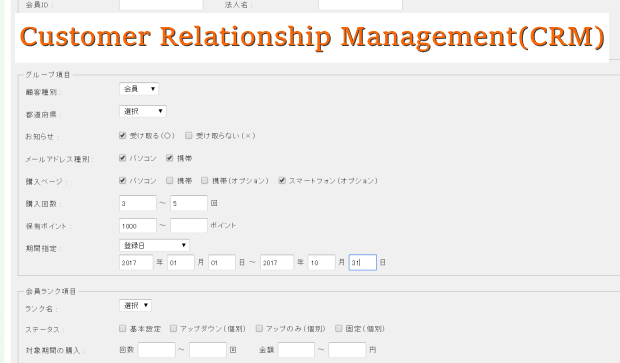Expand the 都道府県 選択 dropdown

(x=143, y=112)
